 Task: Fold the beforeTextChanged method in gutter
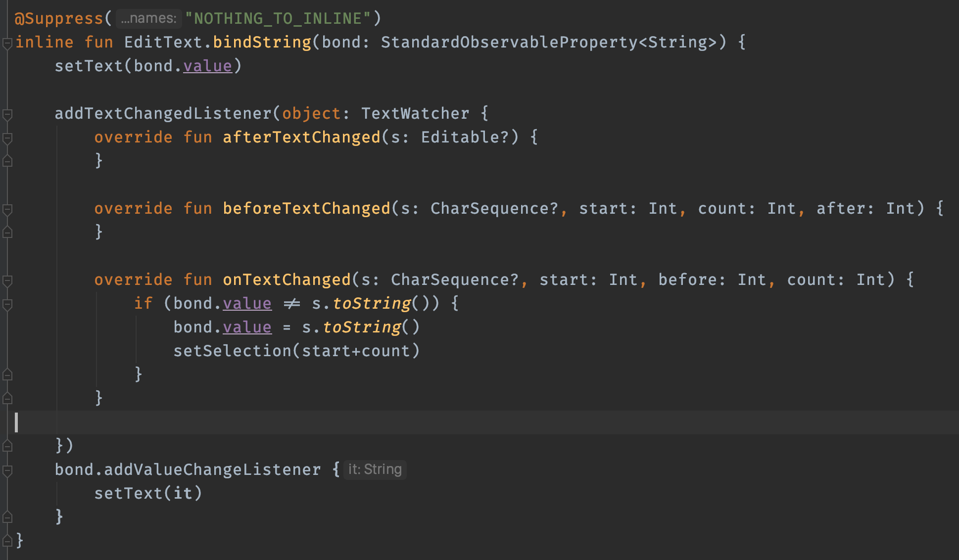point(7,210)
